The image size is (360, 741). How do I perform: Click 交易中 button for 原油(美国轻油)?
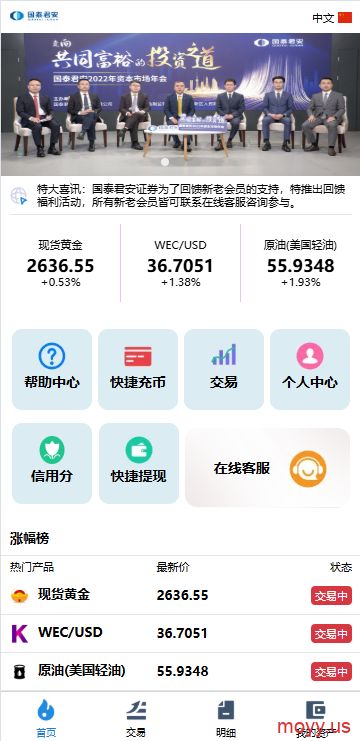point(331,671)
